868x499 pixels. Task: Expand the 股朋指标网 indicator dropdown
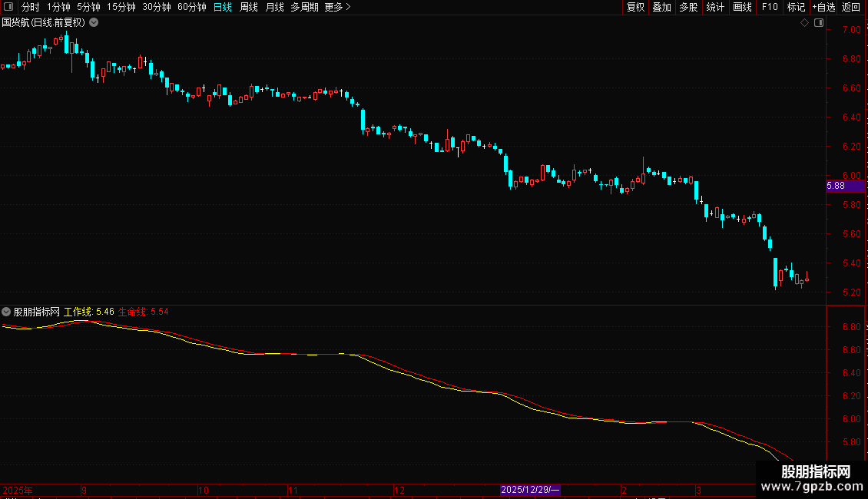coord(6,312)
